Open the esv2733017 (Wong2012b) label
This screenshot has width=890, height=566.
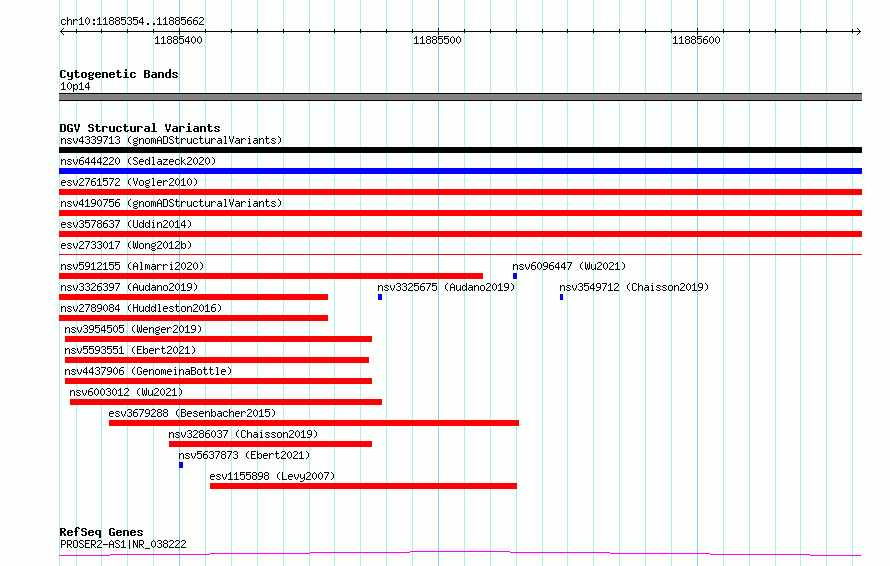[x=126, y=245]
